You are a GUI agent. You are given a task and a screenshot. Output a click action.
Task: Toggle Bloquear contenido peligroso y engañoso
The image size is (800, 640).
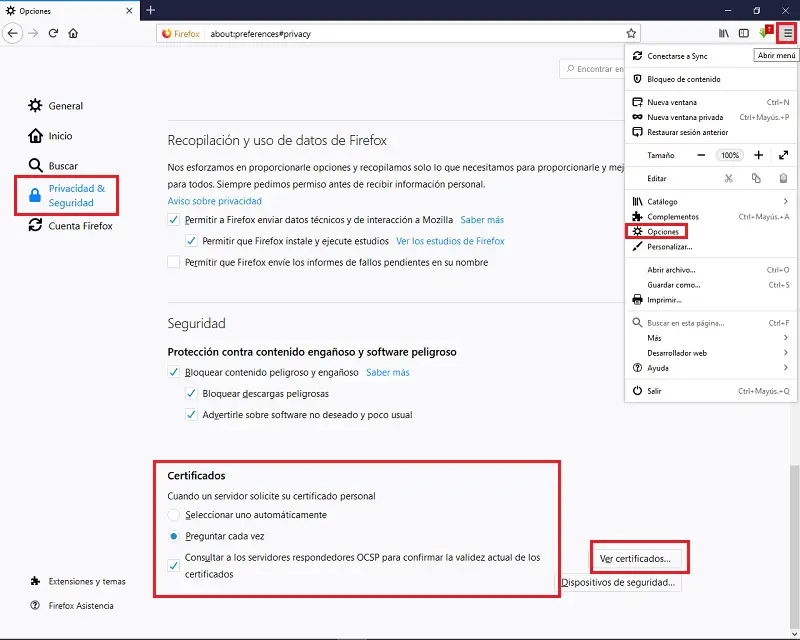coord(173,373)
